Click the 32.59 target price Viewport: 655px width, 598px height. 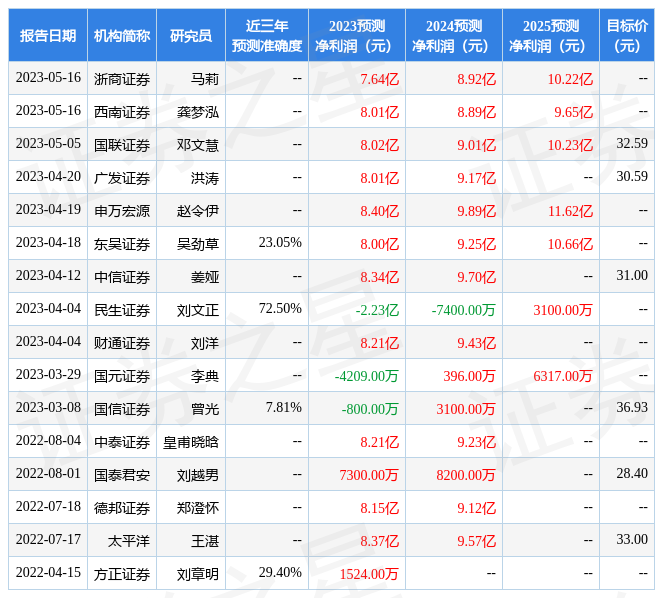pyautogui.click(x=632, y=143)
